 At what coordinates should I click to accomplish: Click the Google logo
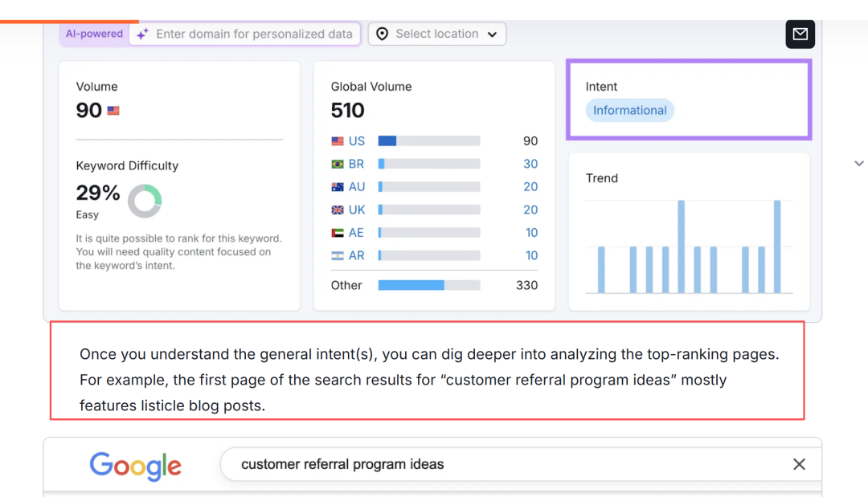(135, 465)
